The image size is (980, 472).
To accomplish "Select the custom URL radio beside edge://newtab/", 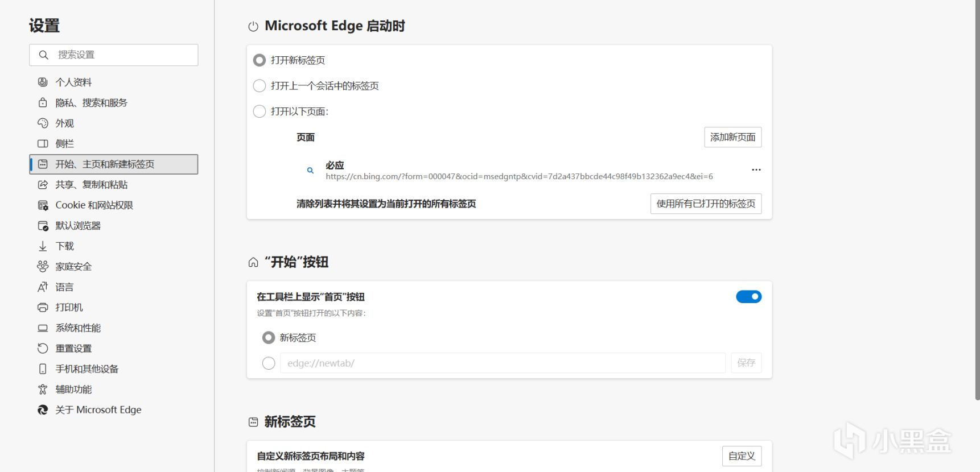I will (x=269, y=363).
